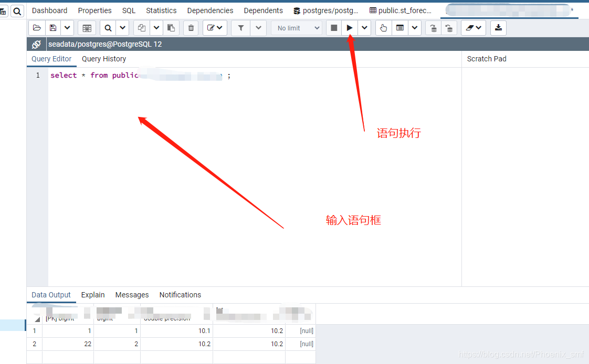Screen dimensions: 589x364
Task: Open the No limit rows selector
Action: click(x=297, y=28)
